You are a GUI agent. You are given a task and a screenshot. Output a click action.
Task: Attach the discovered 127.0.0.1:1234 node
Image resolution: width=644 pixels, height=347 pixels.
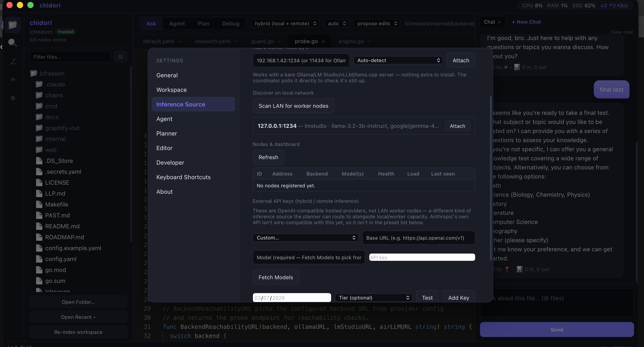(457, 126)
